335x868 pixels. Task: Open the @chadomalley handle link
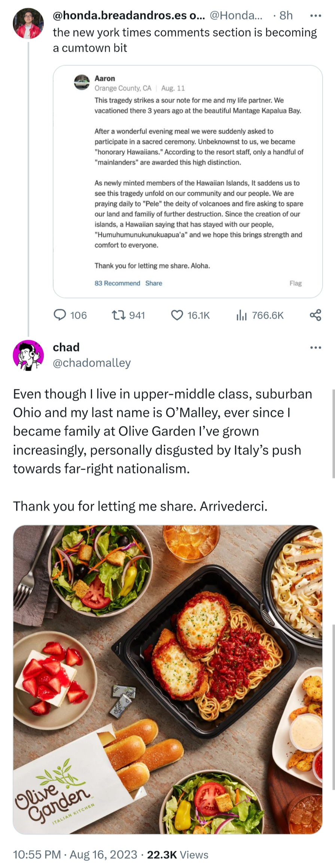click(92, 363)
